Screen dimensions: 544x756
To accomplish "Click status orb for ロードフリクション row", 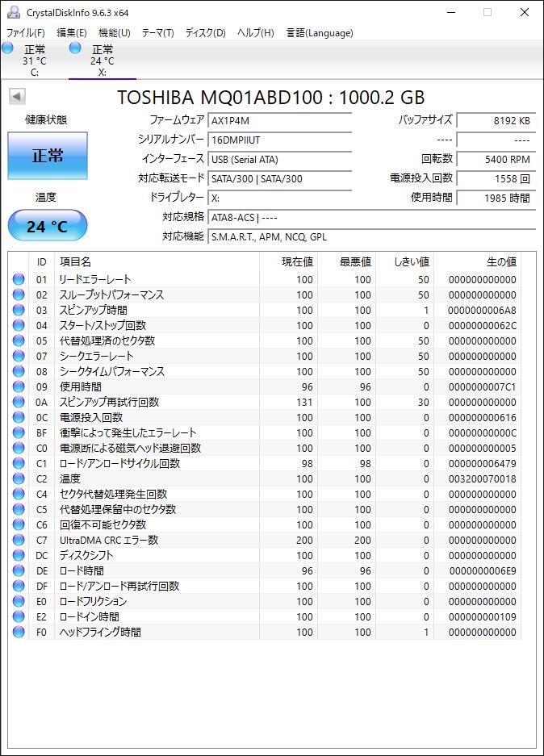I will click(x=19, y=601).
